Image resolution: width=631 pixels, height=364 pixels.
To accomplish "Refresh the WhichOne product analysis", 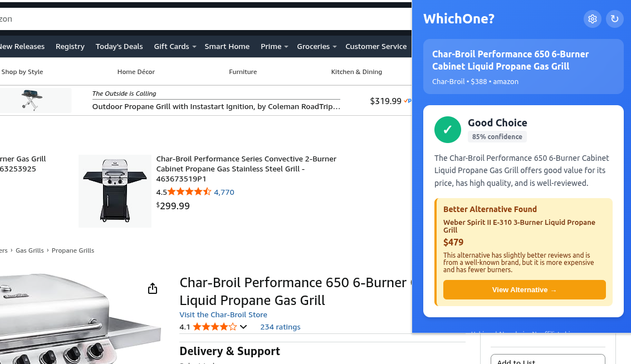I will click(615, 18).
